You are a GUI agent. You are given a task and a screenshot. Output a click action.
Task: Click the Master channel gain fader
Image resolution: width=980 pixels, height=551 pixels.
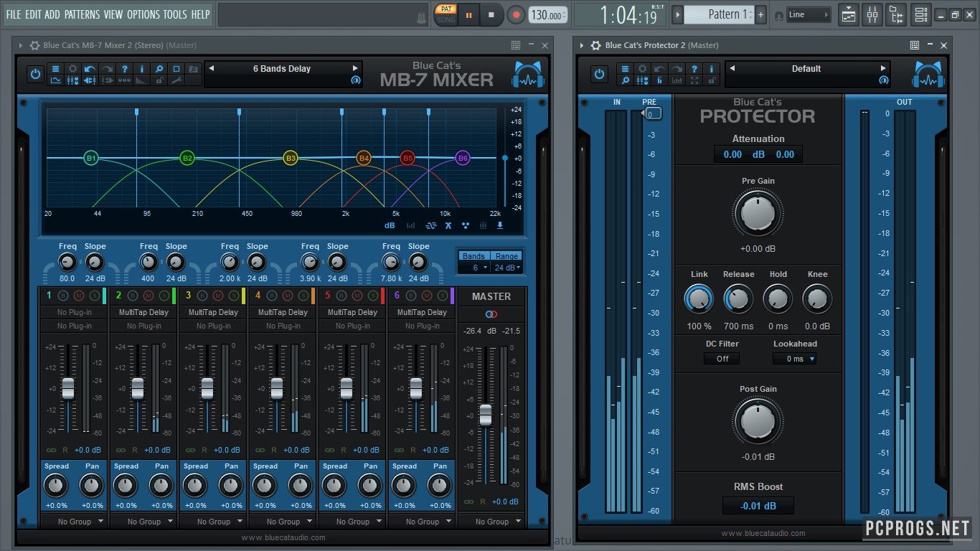click(x=486, y=414)
